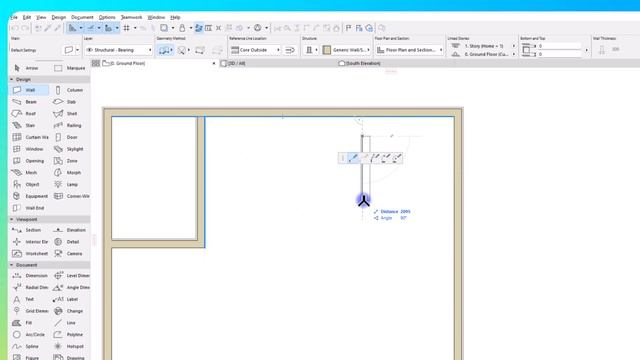Select the Curtain Wall tool
Viewport: 640px width, 360px height.
[x=30, y=137]
